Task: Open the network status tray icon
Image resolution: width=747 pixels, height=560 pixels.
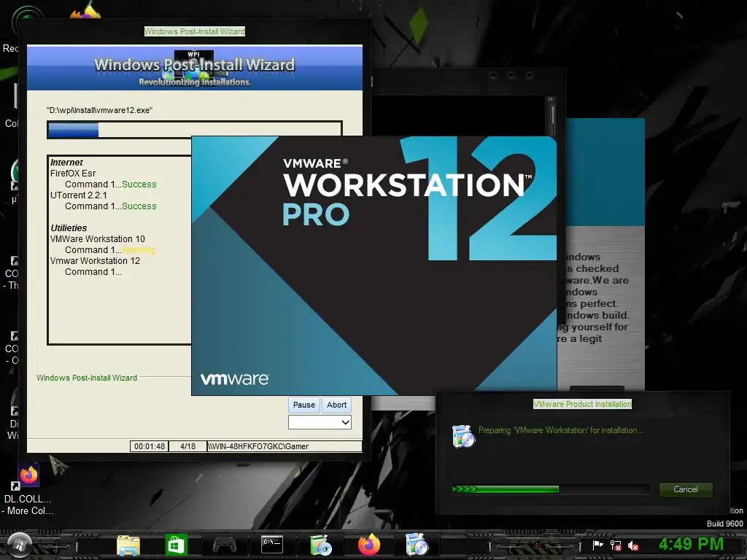Action: coord(616,545)
